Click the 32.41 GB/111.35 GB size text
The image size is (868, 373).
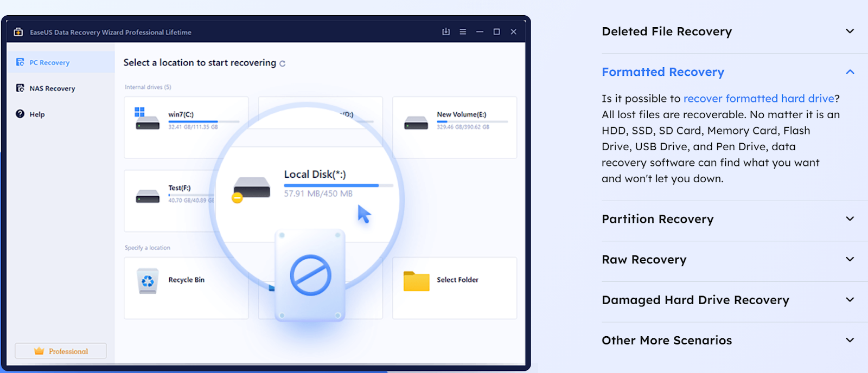[193, 127]
